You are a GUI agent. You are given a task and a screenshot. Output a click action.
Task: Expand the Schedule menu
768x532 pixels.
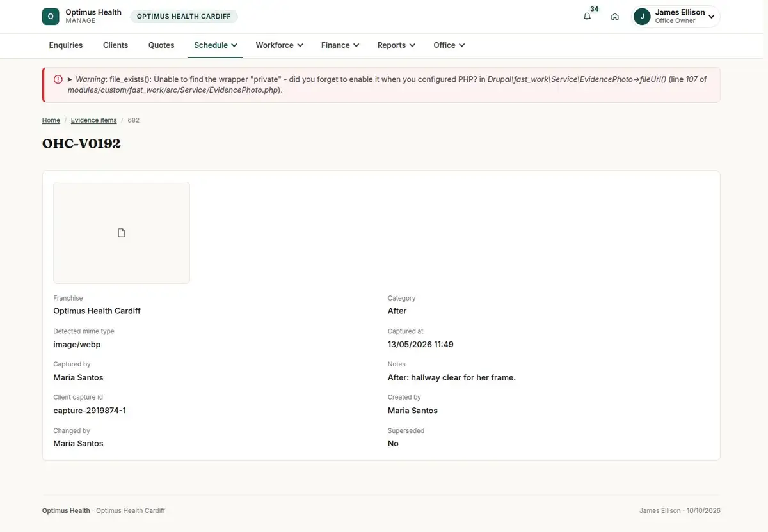(215, 45)
